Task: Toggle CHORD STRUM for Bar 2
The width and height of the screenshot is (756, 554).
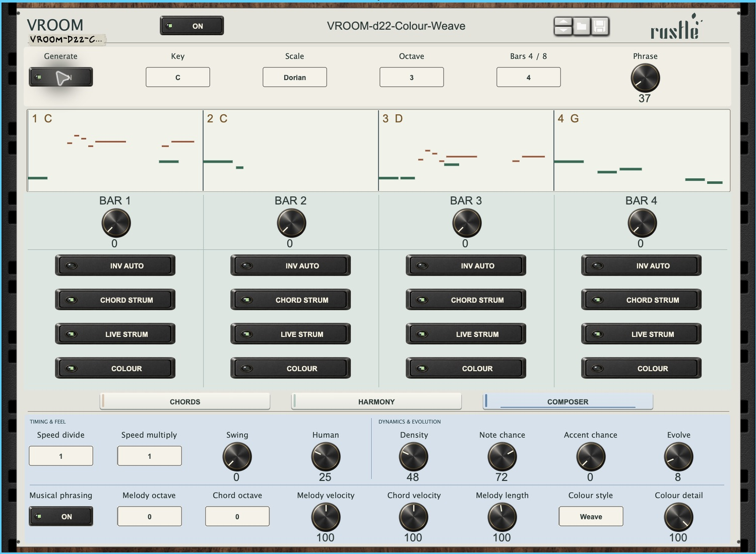Action: pyautogui.click(x=291, y=300)
